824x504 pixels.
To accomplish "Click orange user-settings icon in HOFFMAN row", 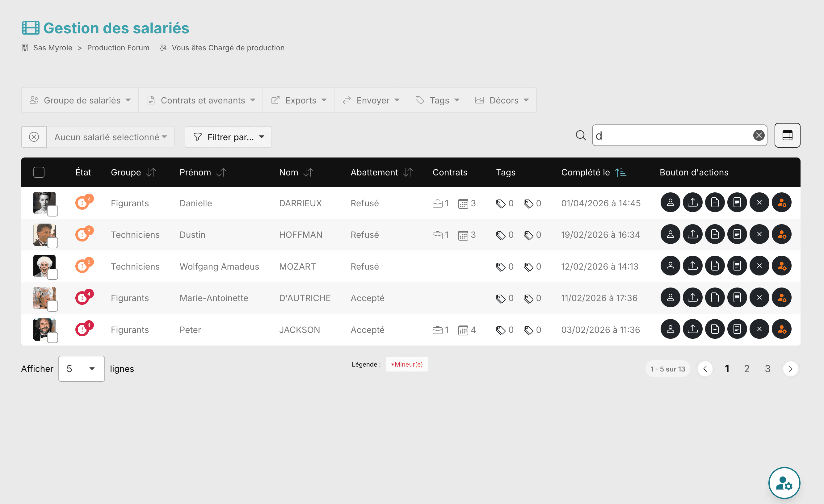I will tap(781, 234).
